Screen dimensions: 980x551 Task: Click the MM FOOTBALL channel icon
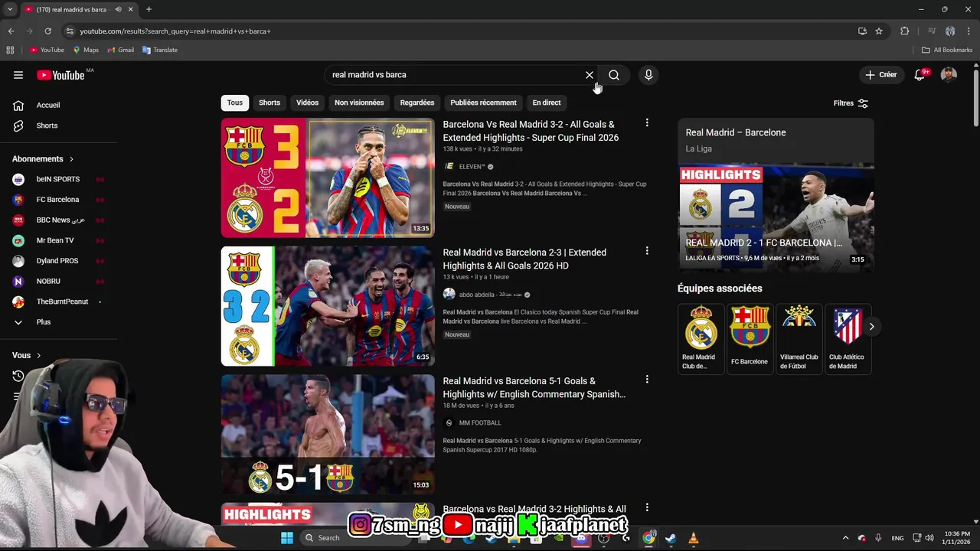pos(449,422)
